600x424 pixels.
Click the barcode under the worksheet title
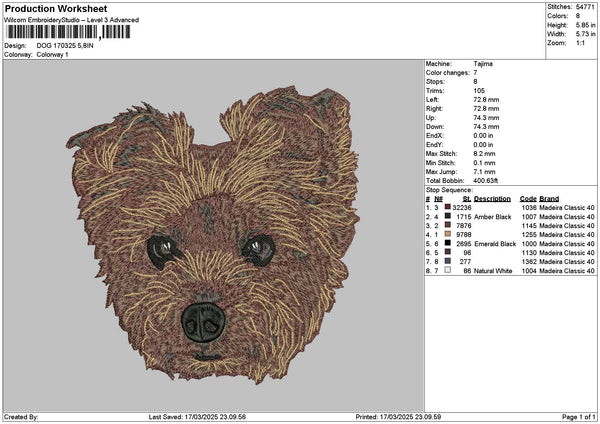[68, 32]
